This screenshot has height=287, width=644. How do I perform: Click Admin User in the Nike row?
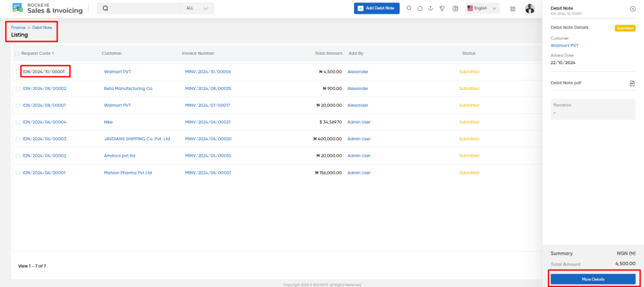pos(359,122)
